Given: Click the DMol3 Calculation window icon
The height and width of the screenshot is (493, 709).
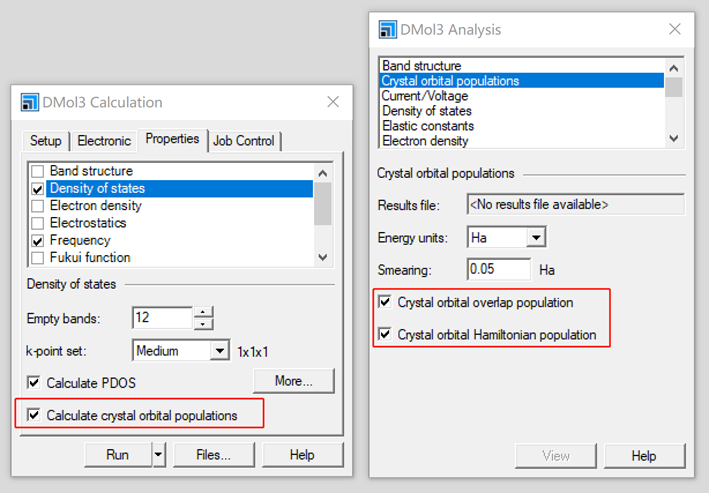Looking at the screenshot, I should pos(29,102).
